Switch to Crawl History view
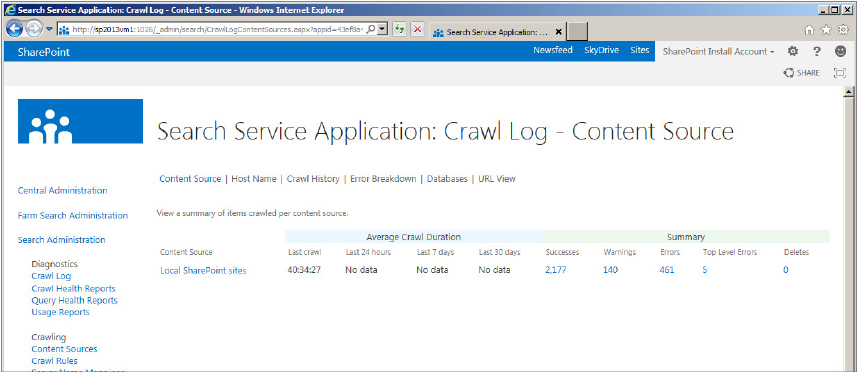The image size is (859, 372). pos(313,179)
